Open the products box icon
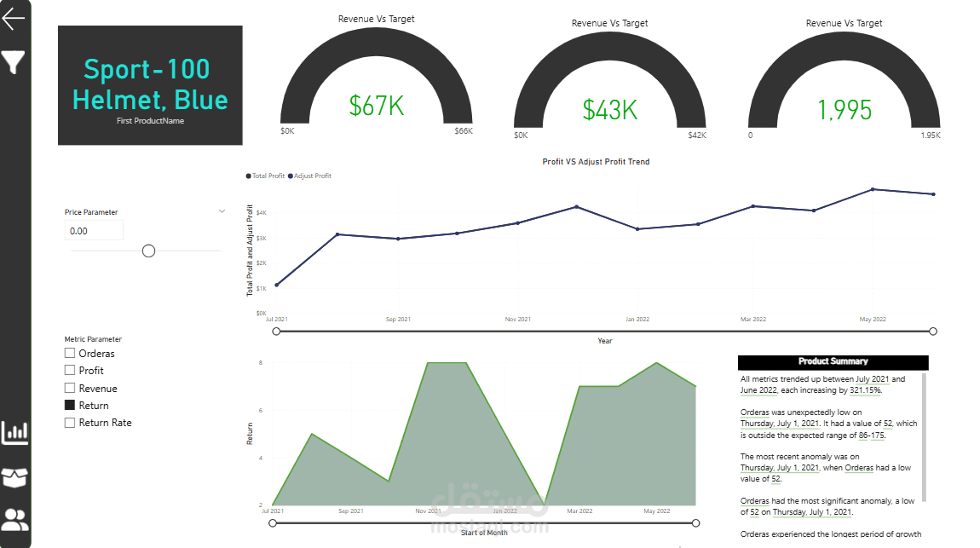980x548 pixels. tap(15, 478)
